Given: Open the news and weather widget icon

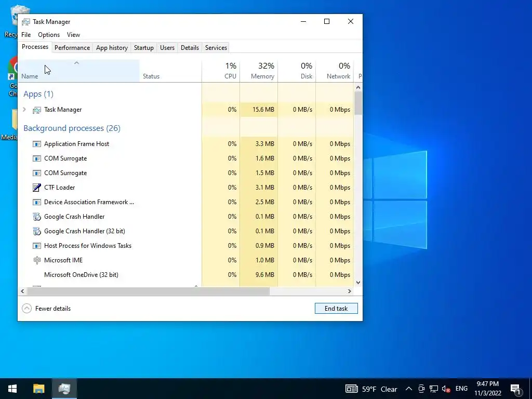Looking at the screenshot, I should [x=352, y=389].
